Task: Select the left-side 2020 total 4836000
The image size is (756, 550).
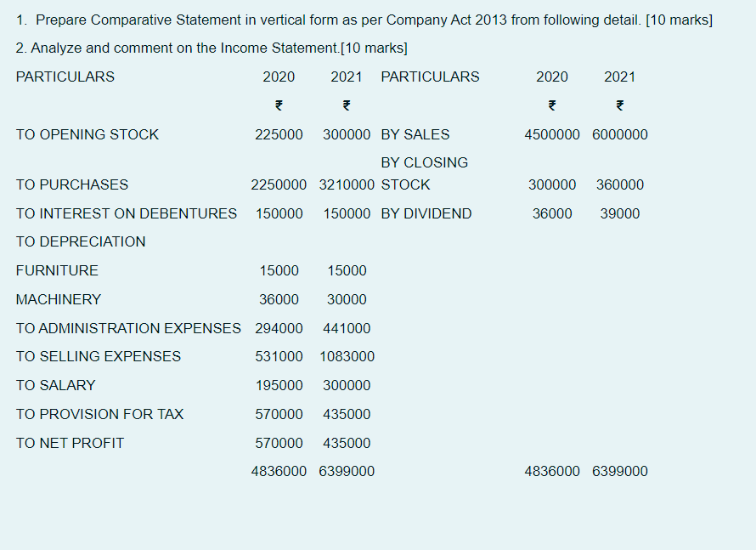Action: pyautogui.click(x=279, y=471)
